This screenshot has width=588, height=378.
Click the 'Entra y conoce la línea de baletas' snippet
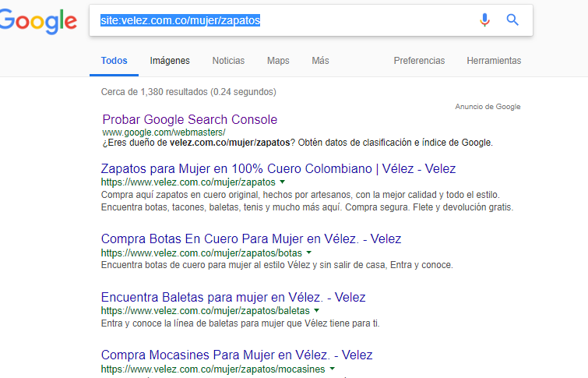(x=241, y=323)
